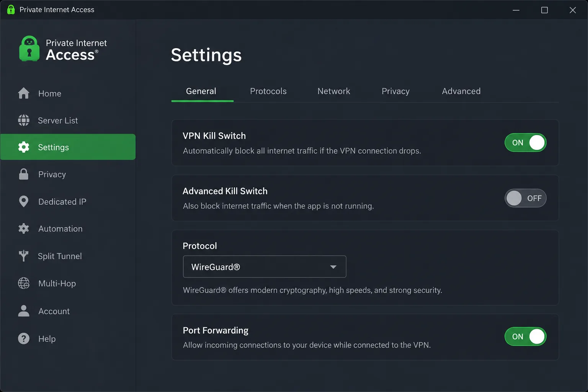
Task: Click the Multi-Hop globe icon
Action: pos(24,283)
